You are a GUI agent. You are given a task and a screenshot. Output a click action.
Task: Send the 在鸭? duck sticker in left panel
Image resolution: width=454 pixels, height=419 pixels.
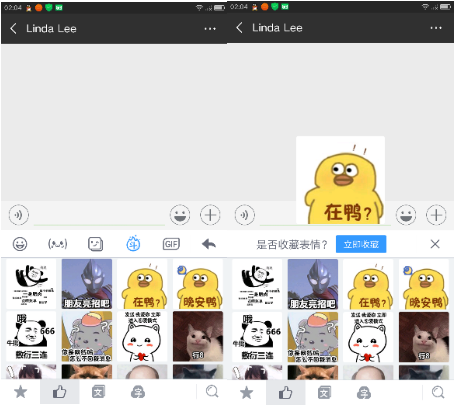tap(142, 284)
